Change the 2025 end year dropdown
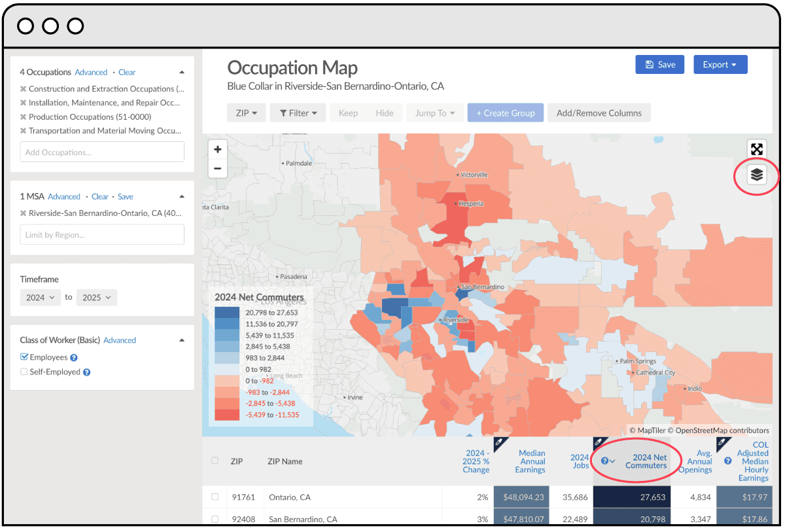The height and width of the screenshot is (532, 785). coord(97,297)
